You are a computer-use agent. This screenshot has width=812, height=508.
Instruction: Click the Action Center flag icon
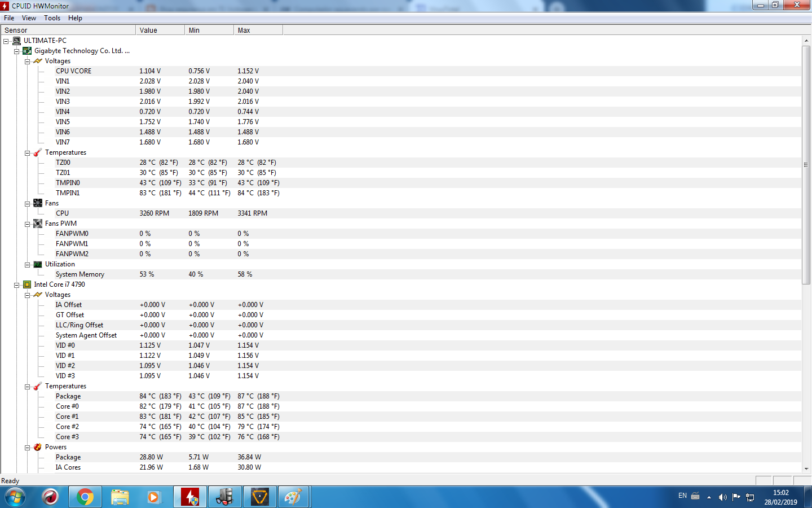[736, 497]
